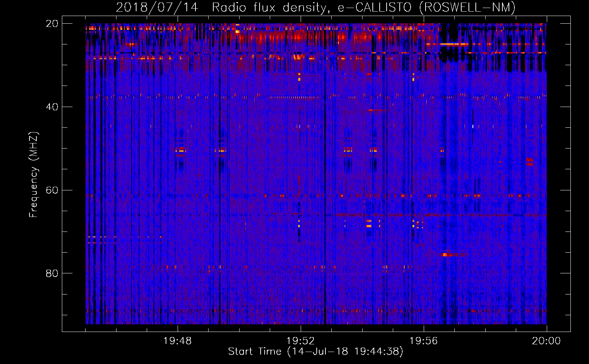Click the '80' frequency tick label
Viewport: 589px width, 364px height.
pyautogui.click(x=52, y=273)
